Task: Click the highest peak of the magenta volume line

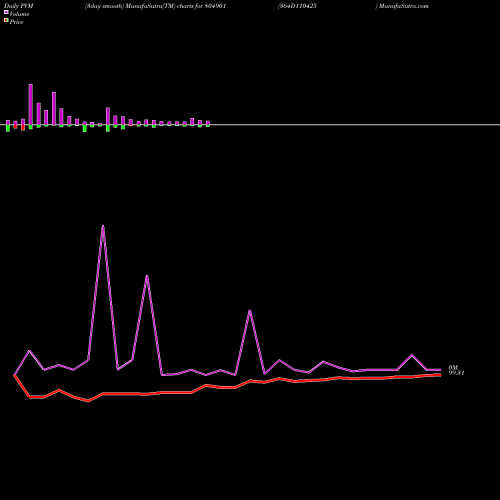Action: [x=103, y=226]
